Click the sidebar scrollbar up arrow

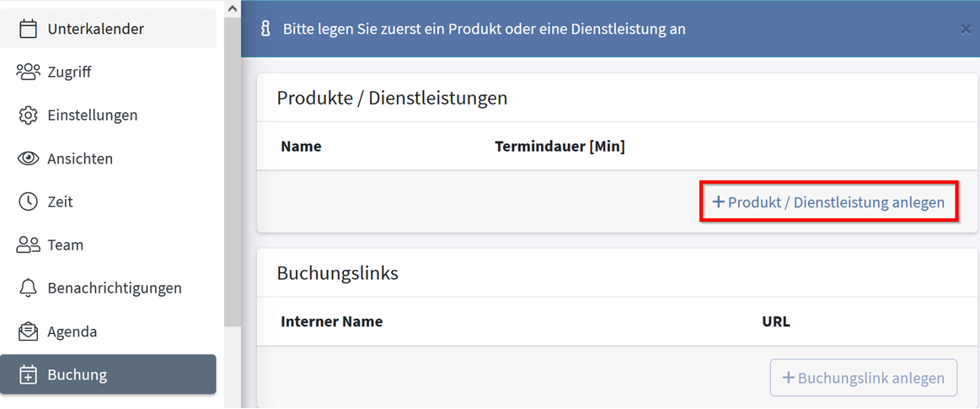(233, 8)
